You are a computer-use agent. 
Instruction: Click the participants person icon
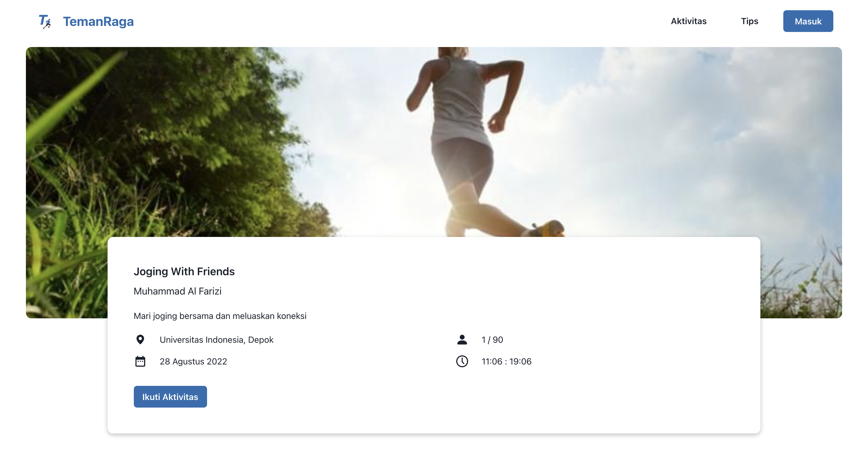point(462,339)
